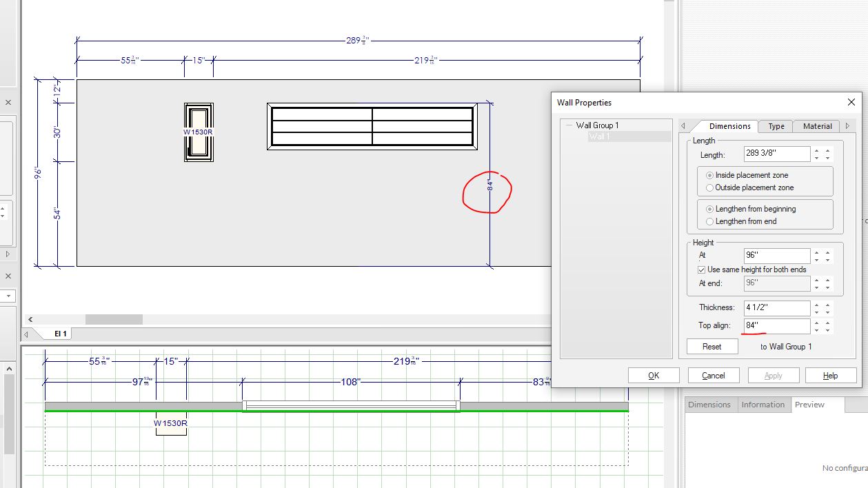
Task: Click the 84" dimension on the elevation
Action: click(x=490, y=185)
